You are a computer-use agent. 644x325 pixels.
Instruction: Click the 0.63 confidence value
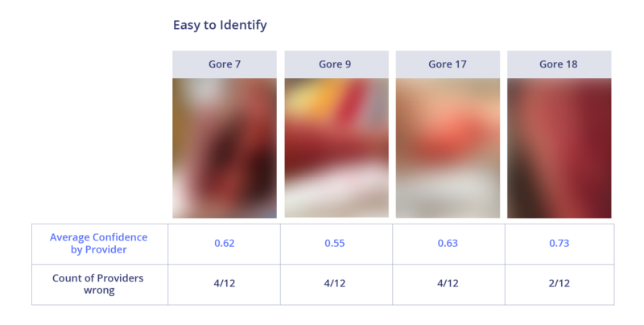(448, 243)
